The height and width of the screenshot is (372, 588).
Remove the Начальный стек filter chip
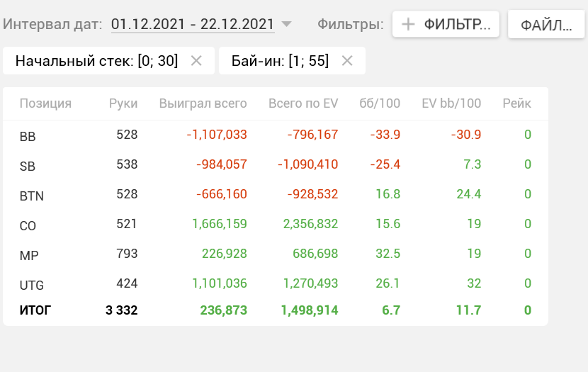196,60
